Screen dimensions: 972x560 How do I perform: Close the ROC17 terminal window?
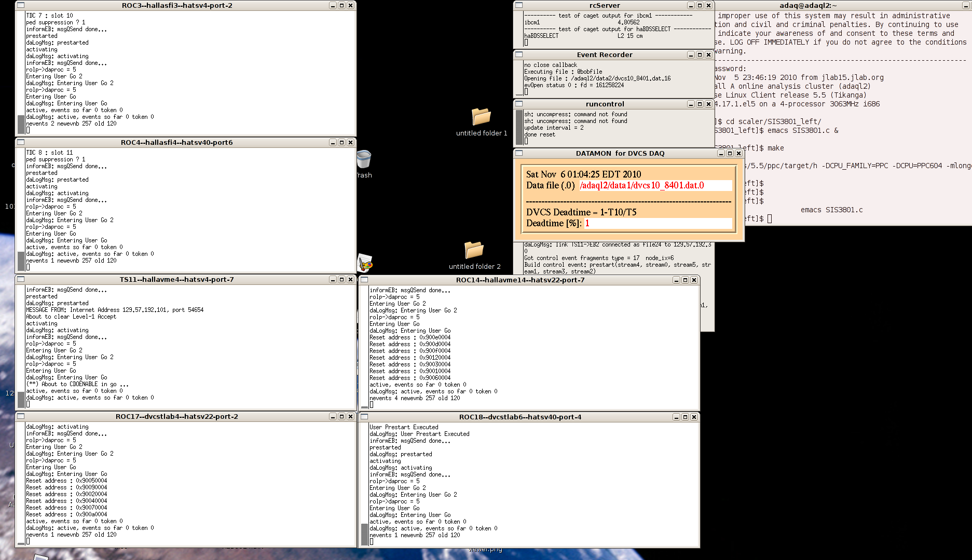click(350, 416)
